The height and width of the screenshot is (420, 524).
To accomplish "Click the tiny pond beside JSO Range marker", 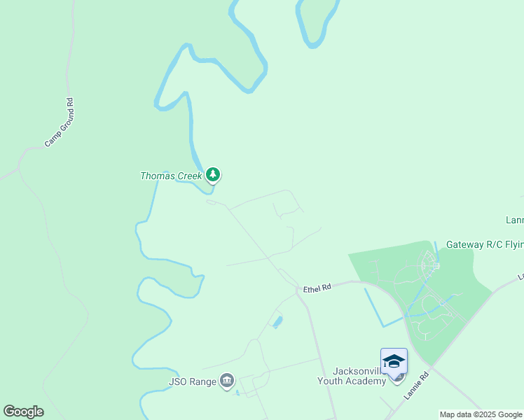I will point(237,393).
